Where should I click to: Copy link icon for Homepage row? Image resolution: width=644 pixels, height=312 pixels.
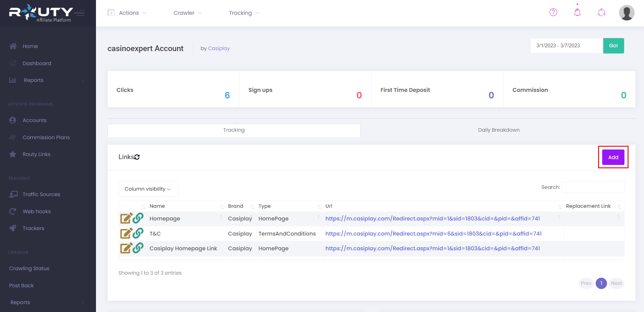[138, 218]
